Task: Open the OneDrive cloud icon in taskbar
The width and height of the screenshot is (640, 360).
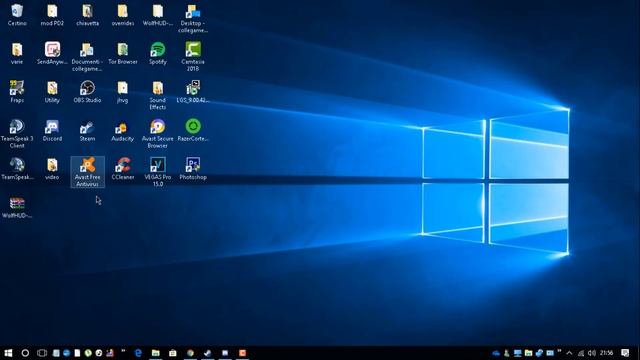Action: coord(496,353)
